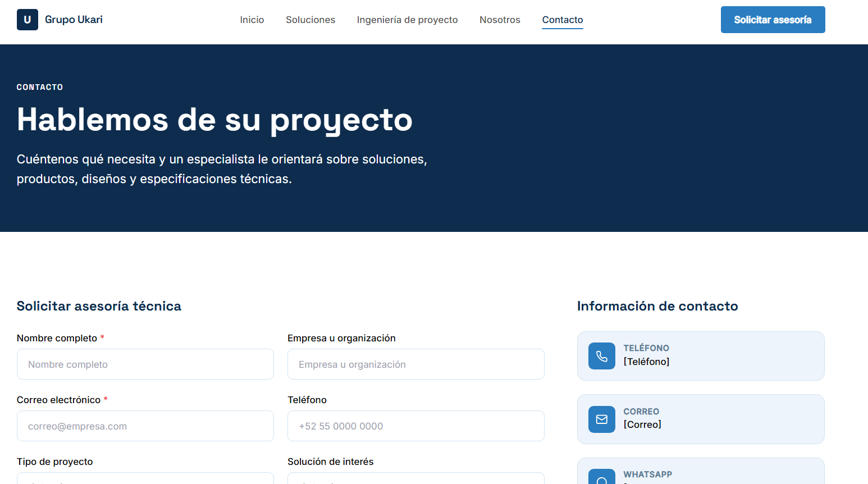
Task: Click the [Teléfono] contact value
Action: [x=647, y=362]
